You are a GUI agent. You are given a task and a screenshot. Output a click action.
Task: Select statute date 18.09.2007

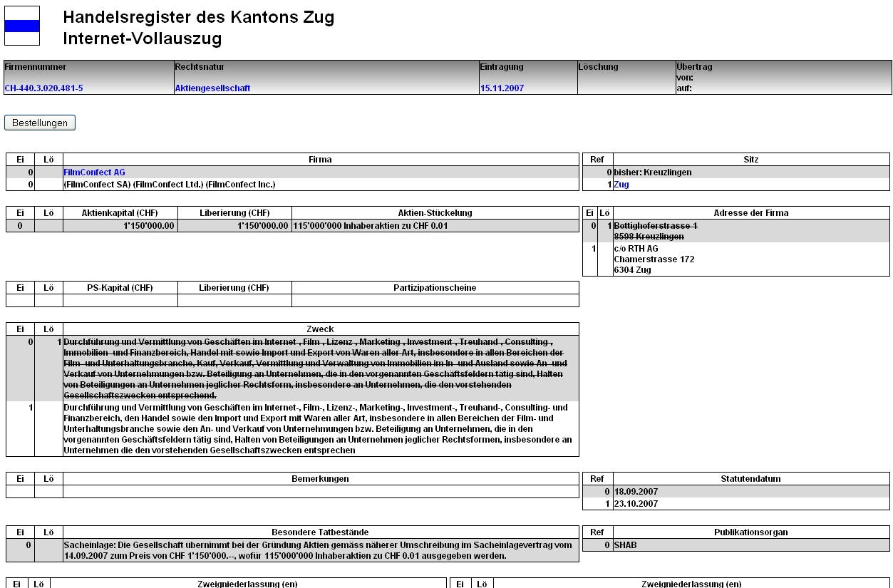pos(636,492)
